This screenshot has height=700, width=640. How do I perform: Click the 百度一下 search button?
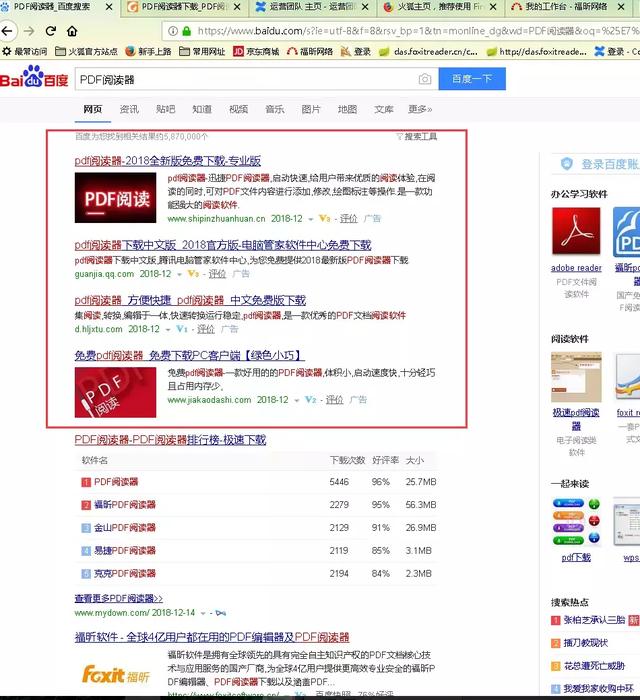pyautogui.click(x=472, y=79)
